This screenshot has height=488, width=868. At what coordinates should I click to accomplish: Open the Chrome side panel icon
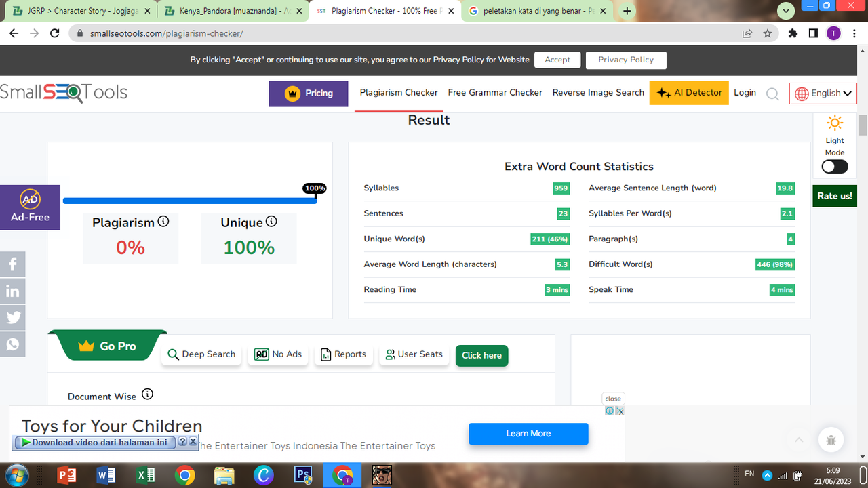point(813,33)
